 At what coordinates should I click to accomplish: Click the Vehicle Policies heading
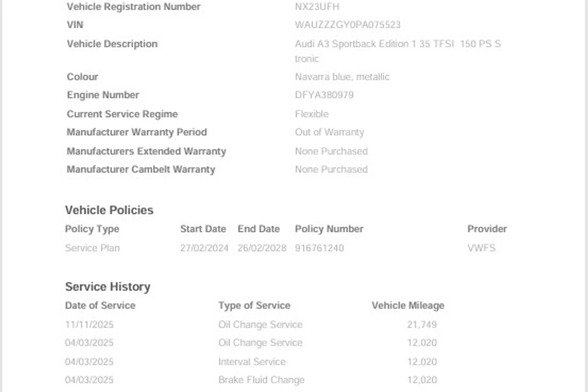tap(109, 210)
